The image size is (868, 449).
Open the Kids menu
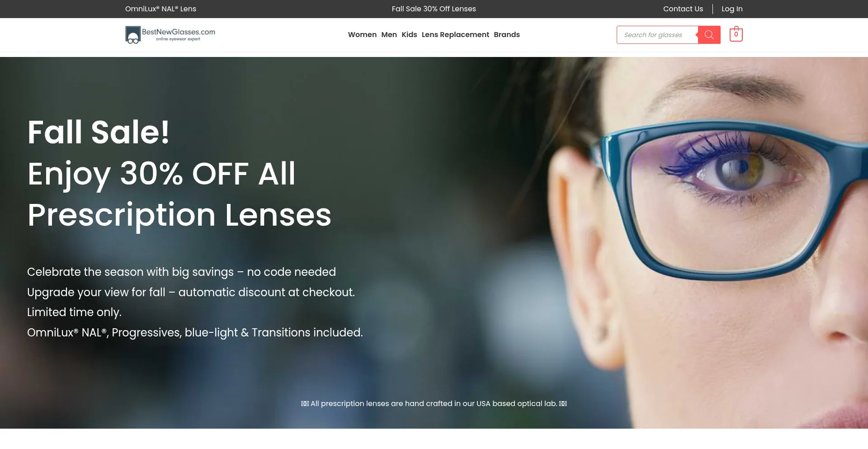pyautogui.click(x=409, y=35)
